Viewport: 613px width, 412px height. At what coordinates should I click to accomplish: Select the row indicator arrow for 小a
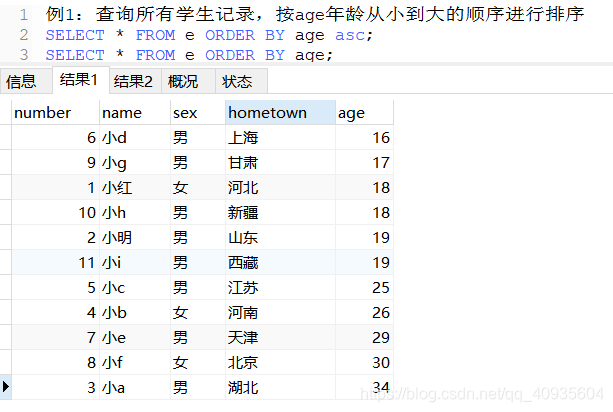(x=5, y=387)
